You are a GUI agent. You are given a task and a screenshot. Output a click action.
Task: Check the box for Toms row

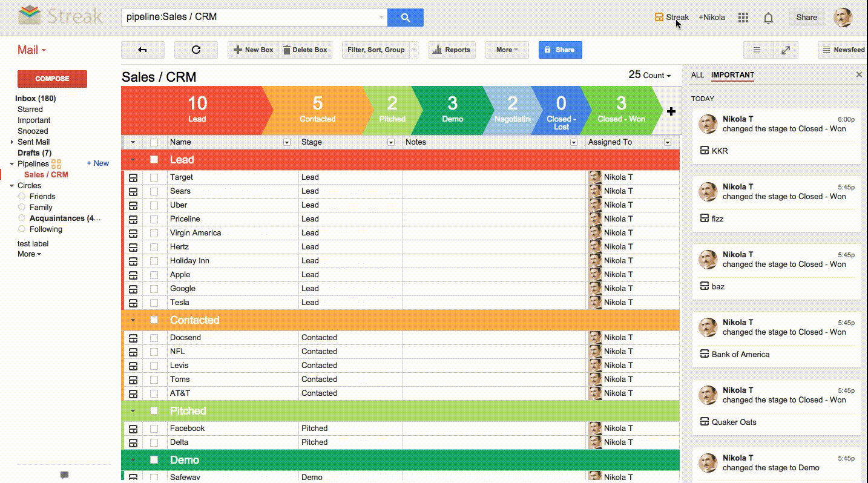154,379
